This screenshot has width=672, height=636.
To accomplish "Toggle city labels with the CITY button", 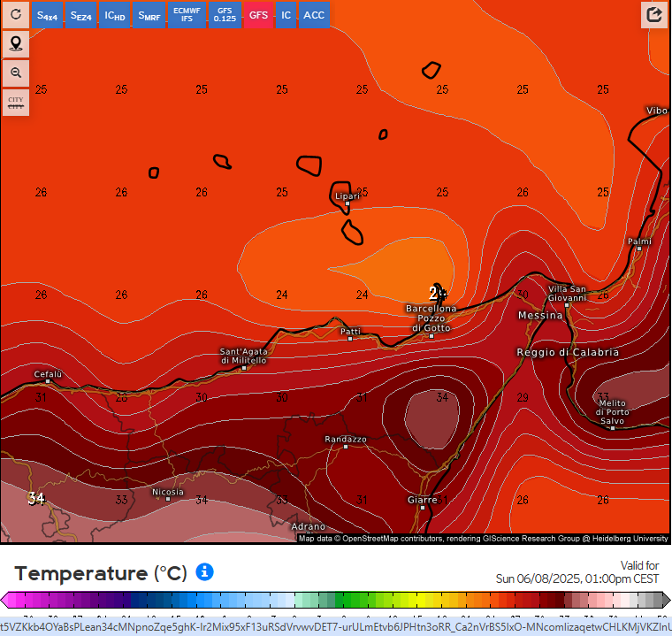I will click(15, 103).
